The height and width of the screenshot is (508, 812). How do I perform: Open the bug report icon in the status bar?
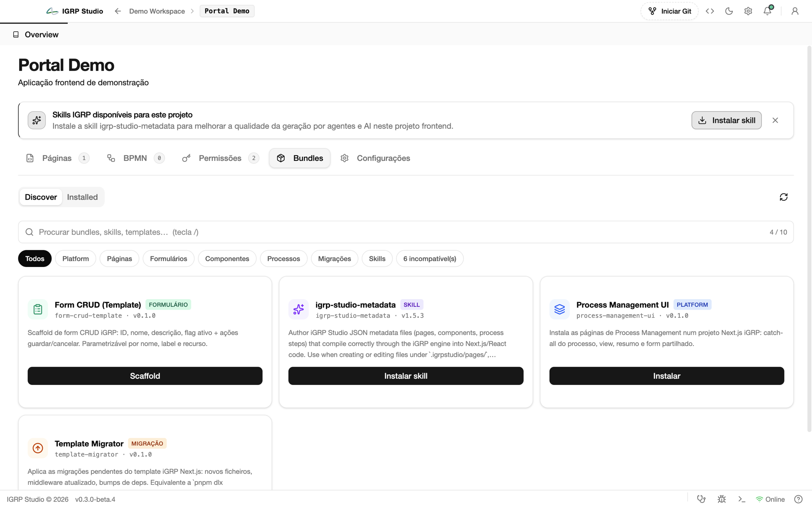click(x=721, y=499)
